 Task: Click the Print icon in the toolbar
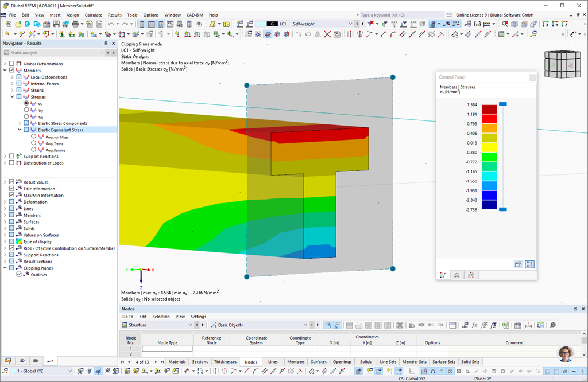(x=75, y=24)
